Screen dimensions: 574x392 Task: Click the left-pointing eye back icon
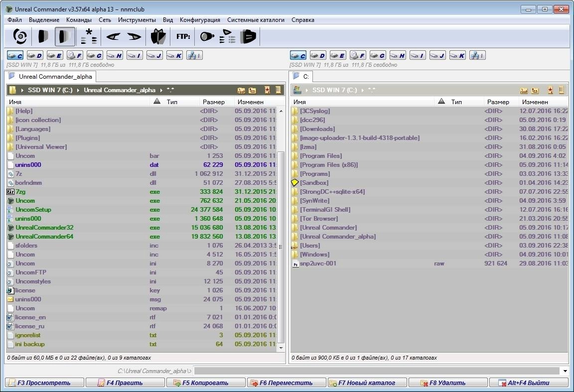coord(113,36)
